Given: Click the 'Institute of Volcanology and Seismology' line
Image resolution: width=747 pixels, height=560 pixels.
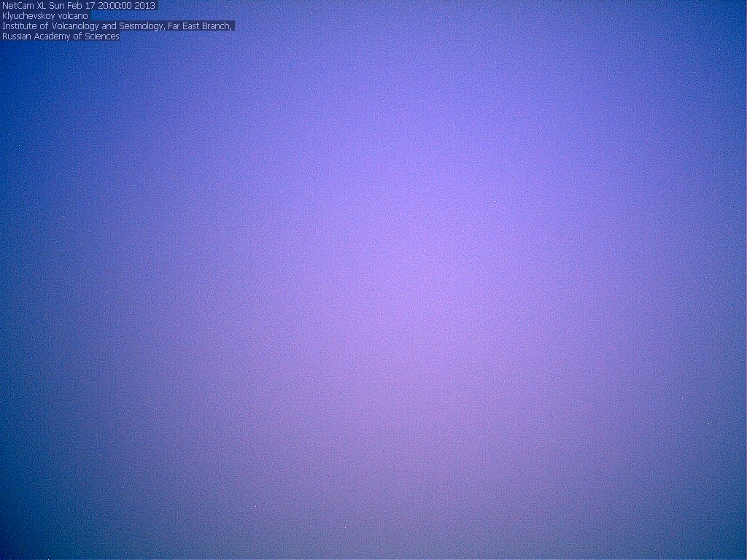Looking at the screenshot, I should click(117, 26).
